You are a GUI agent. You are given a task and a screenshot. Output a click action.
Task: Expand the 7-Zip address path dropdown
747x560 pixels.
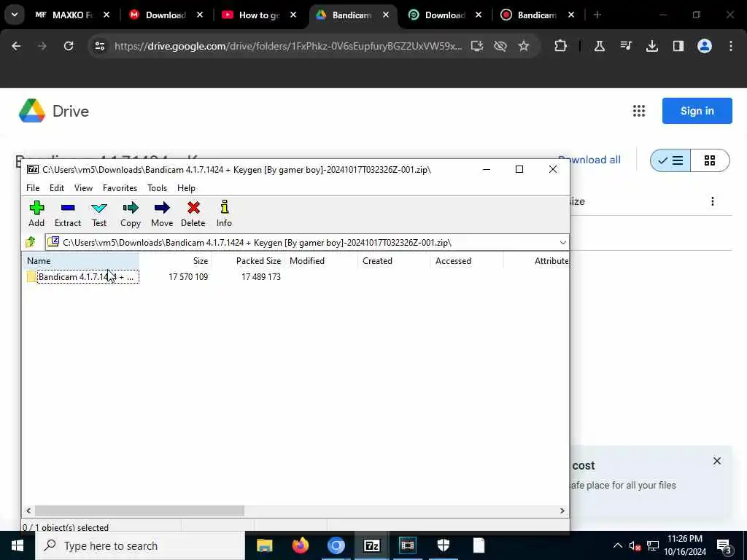coord(562,242)
